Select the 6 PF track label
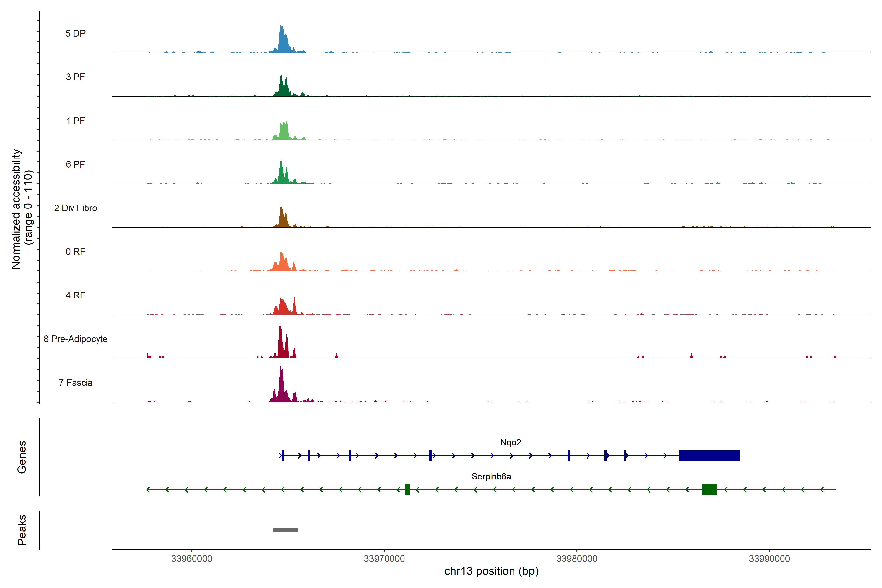Image resolution: width=882 pixels, height=588 pixels. (x=75, y=164)
